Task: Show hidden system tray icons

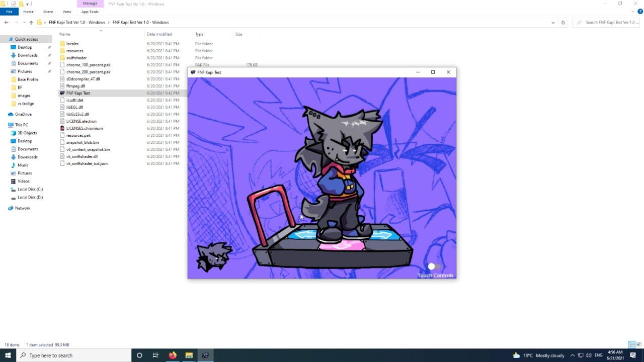Action: pyautogui.click(x=572, y=355)
